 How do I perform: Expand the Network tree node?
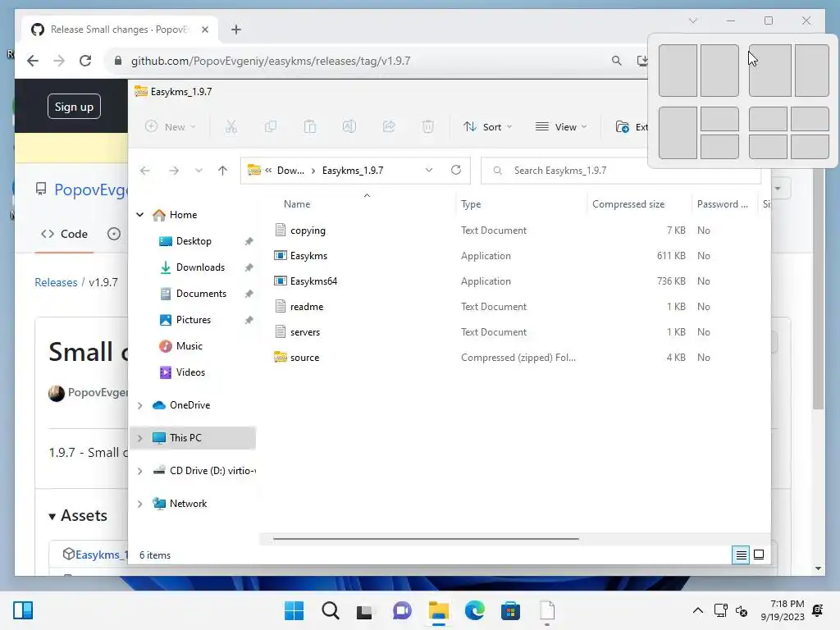(x=139, y=504)
